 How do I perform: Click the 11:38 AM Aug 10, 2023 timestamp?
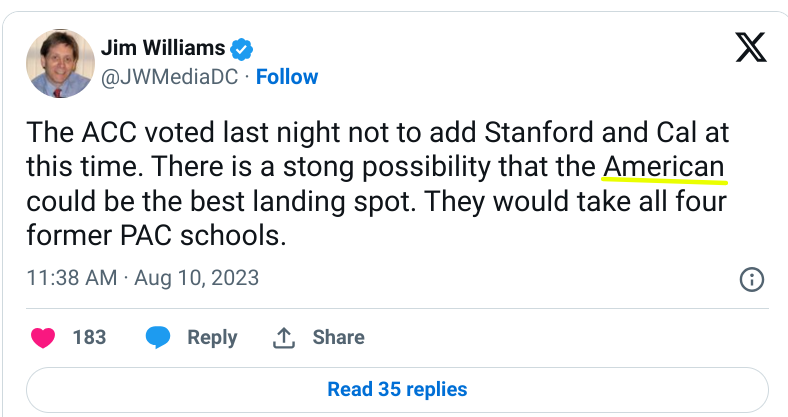tap(142, 277)
